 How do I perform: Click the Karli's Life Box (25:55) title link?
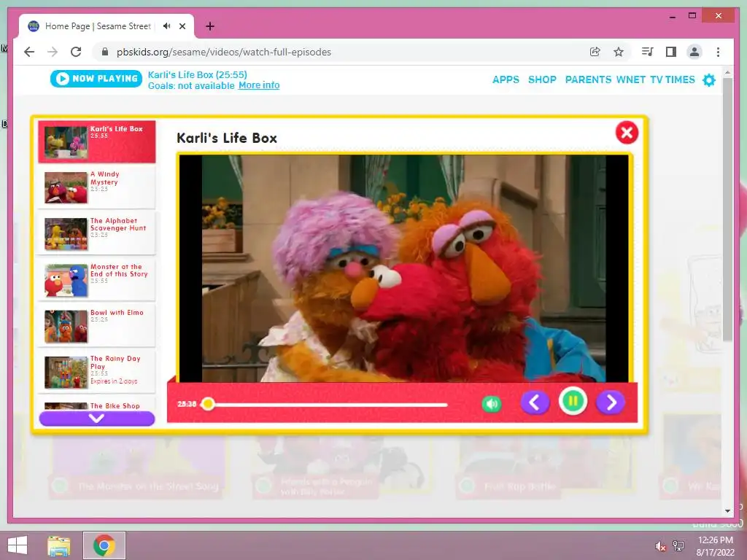coord(197,75)
